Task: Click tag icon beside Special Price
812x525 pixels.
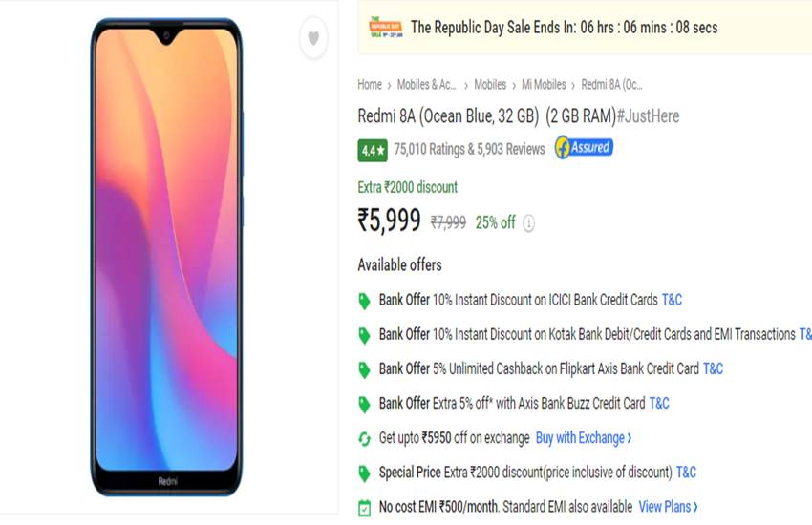Action: 364,472
